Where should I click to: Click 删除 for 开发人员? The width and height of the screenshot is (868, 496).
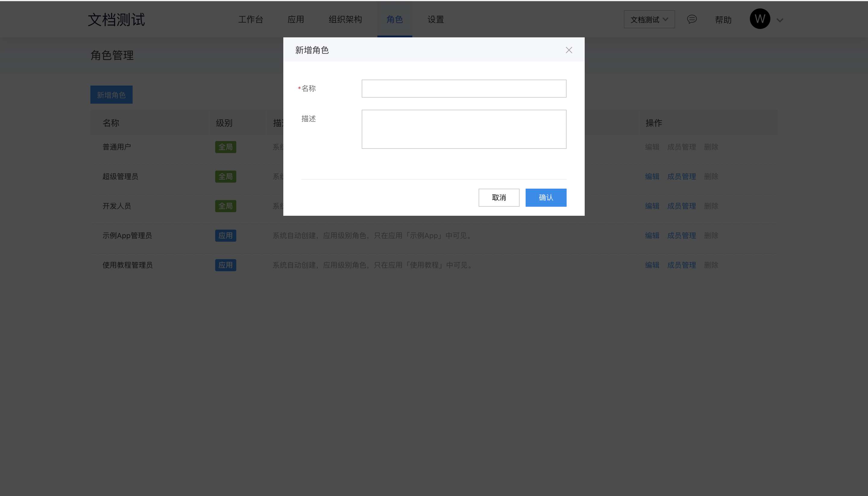click(x=711, y=206)
